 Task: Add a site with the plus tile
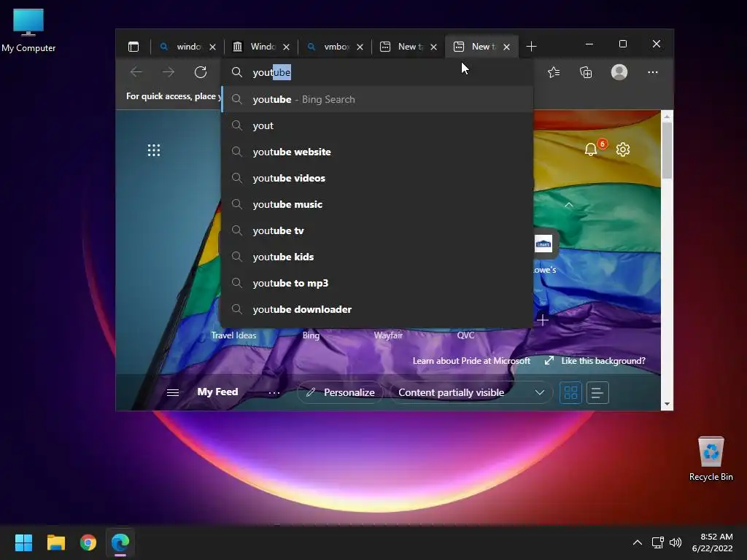click(x=543, y=320)
